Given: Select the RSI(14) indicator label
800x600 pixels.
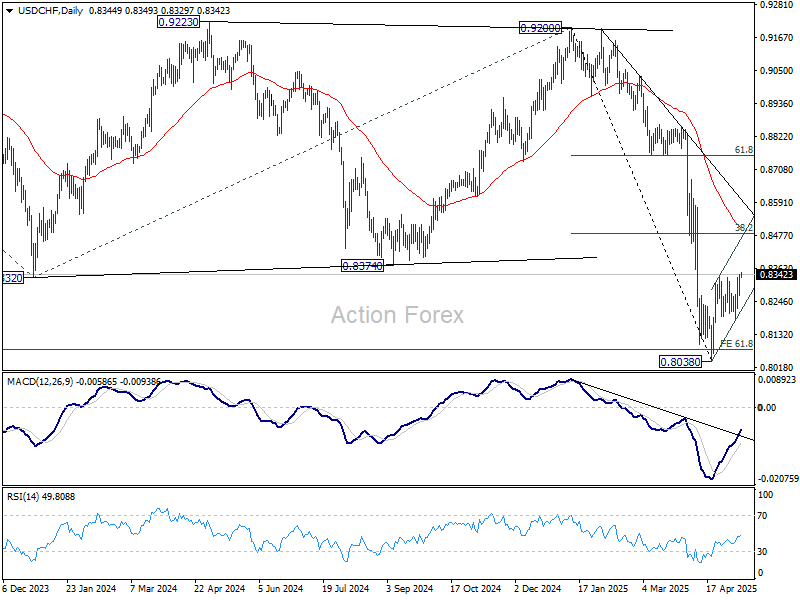Looking at the screenshot, I should coord(24,497).
